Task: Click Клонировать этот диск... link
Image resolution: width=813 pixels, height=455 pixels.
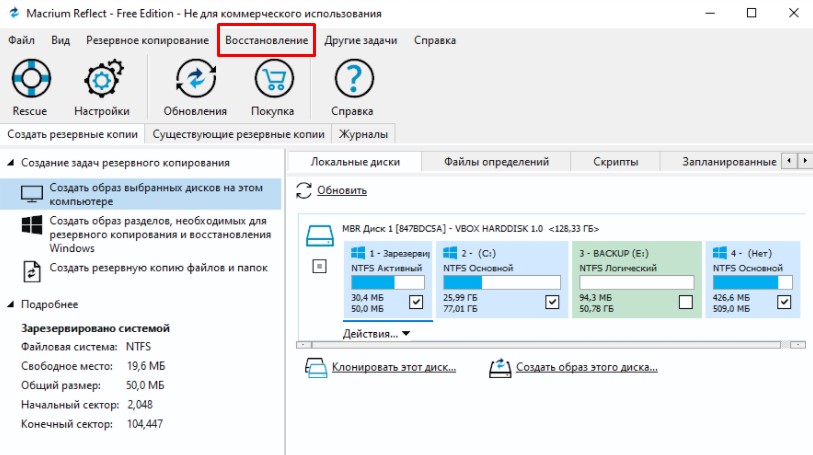Action: [394, 367]
